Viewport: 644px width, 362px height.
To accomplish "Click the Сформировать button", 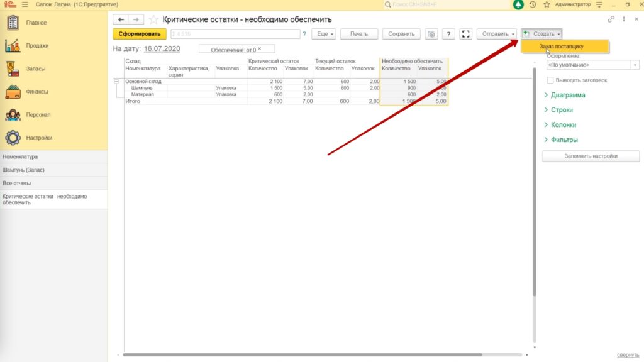I will click(x=140, y=34).
